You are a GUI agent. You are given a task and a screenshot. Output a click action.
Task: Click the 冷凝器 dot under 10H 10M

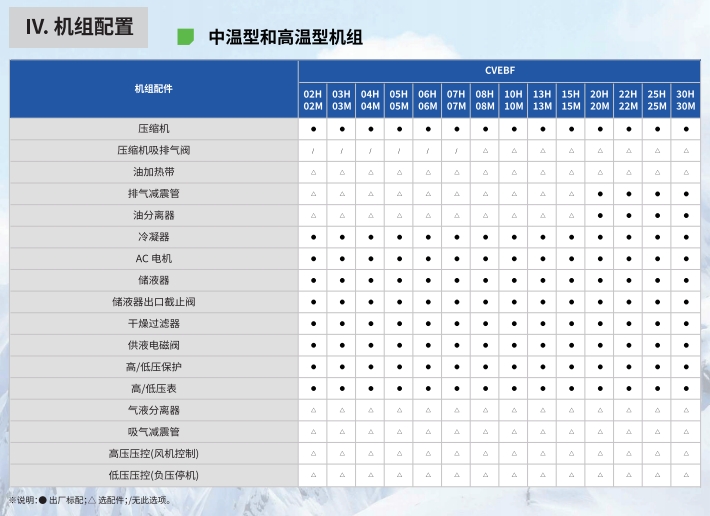(x=514, y=237)
